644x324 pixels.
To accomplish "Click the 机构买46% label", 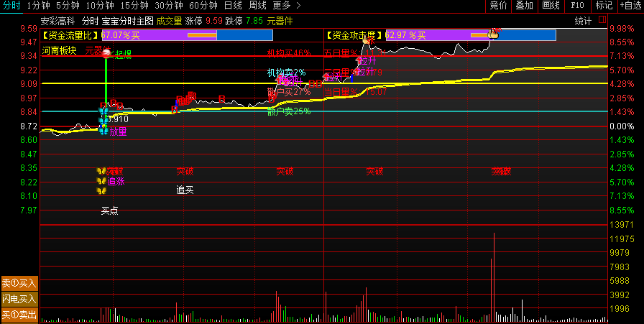I will [289, 52].
